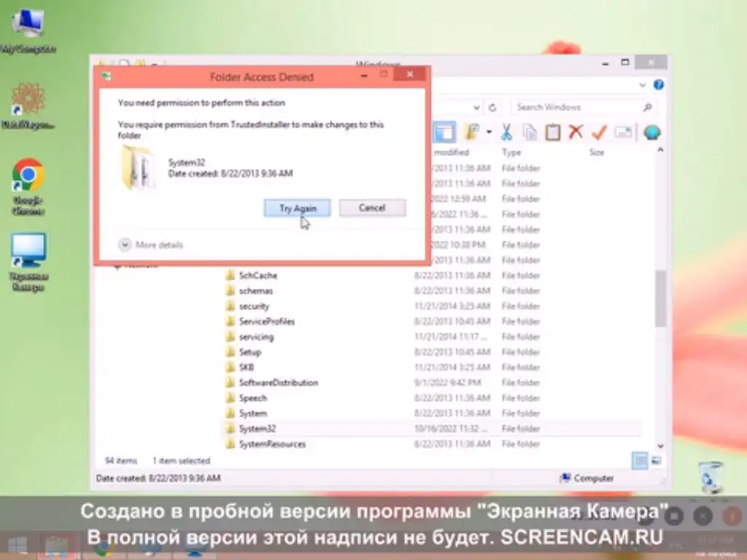Click the System32 folder icon in the dialog
Screen dimensions: 747x560
coord(138,168)
